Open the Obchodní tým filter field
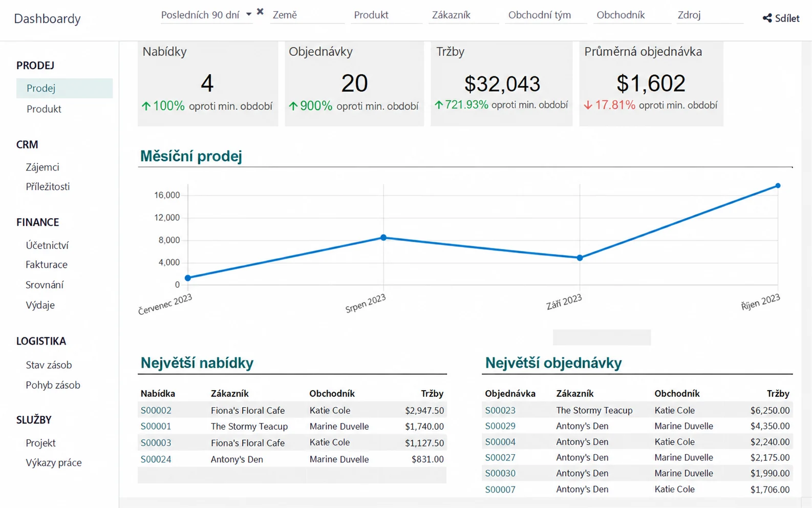812x508 pixels. point(546,15)
